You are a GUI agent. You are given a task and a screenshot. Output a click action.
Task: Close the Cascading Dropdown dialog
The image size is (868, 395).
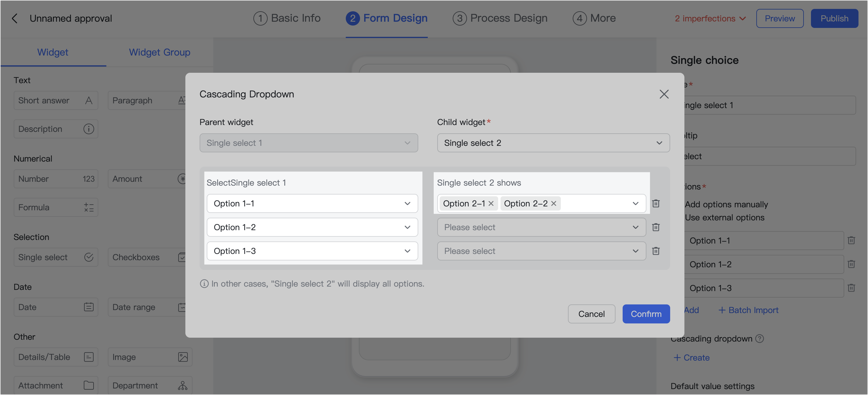(x=664, y=94)
